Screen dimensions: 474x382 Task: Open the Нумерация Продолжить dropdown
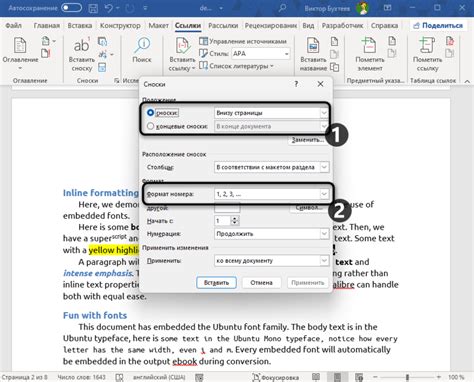271,234
